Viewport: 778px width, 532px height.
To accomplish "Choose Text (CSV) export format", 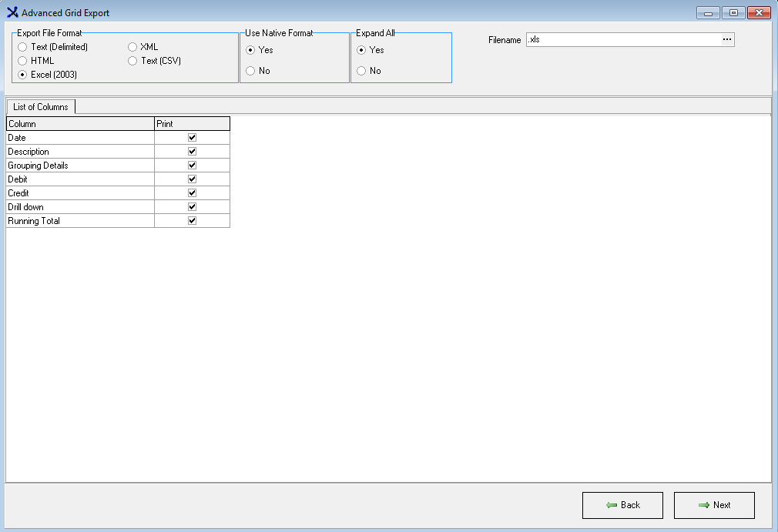I will coord(132,61).
